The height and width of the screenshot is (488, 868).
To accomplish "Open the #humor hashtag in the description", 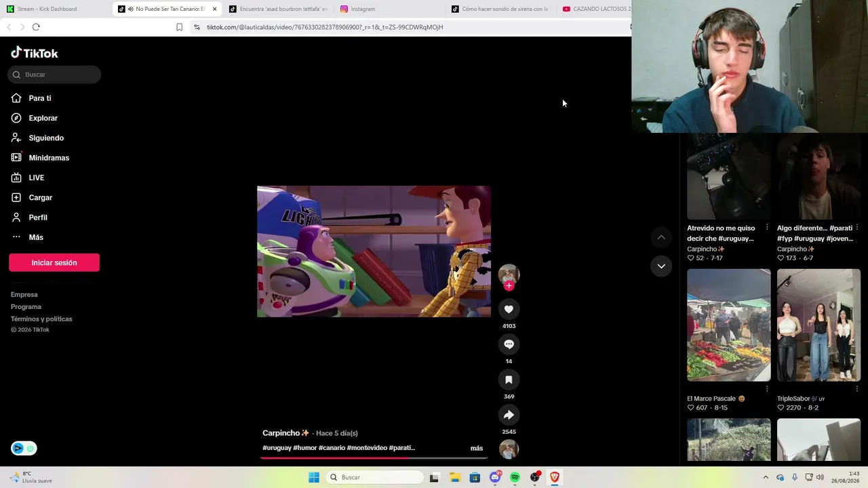I will (305, 448).
